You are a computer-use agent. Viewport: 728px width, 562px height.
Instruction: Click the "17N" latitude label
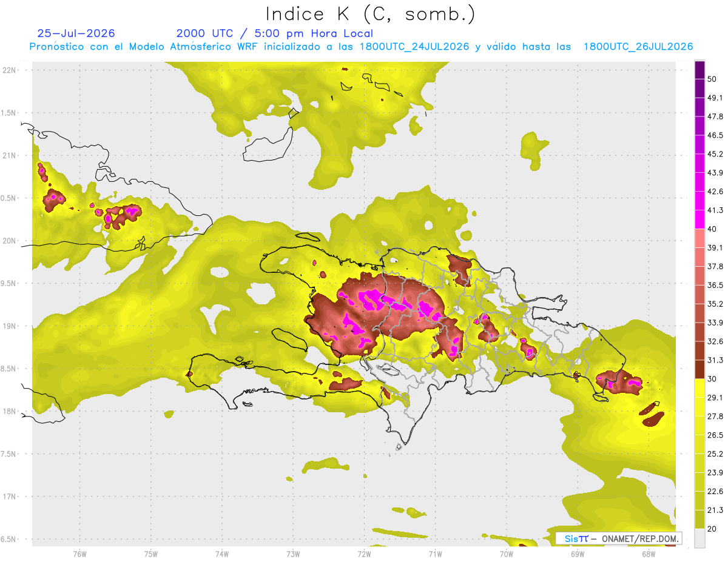coord(9,497)
